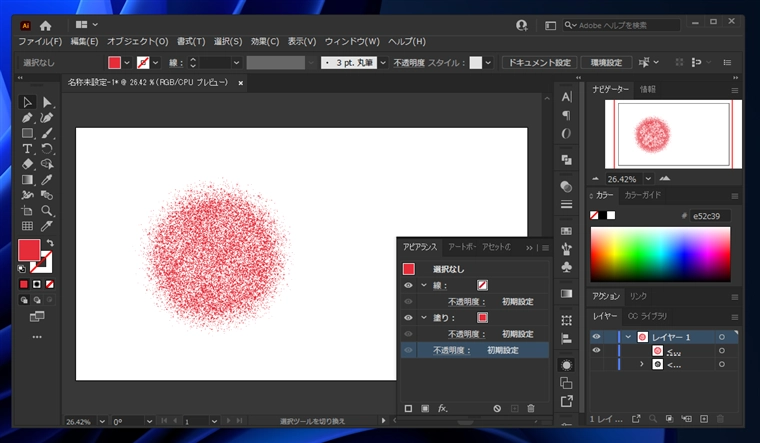Switch to the カラーガイド tab
The image size is (760, 443).
point(642,195)
